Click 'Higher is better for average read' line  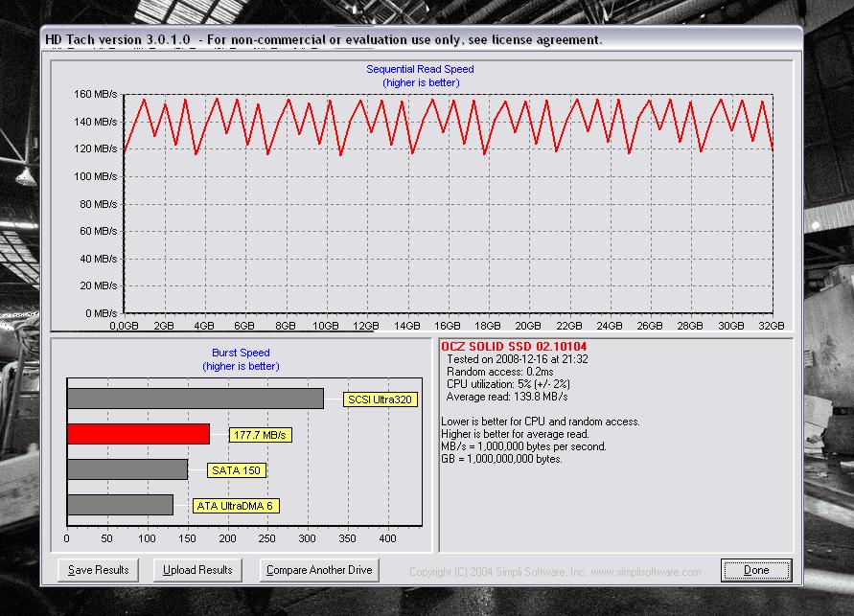(515, 434)
